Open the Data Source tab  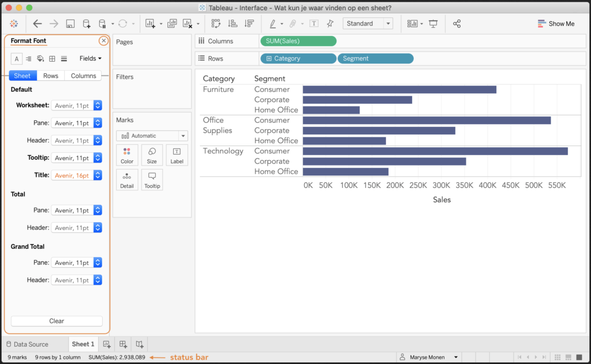point(27,344)
